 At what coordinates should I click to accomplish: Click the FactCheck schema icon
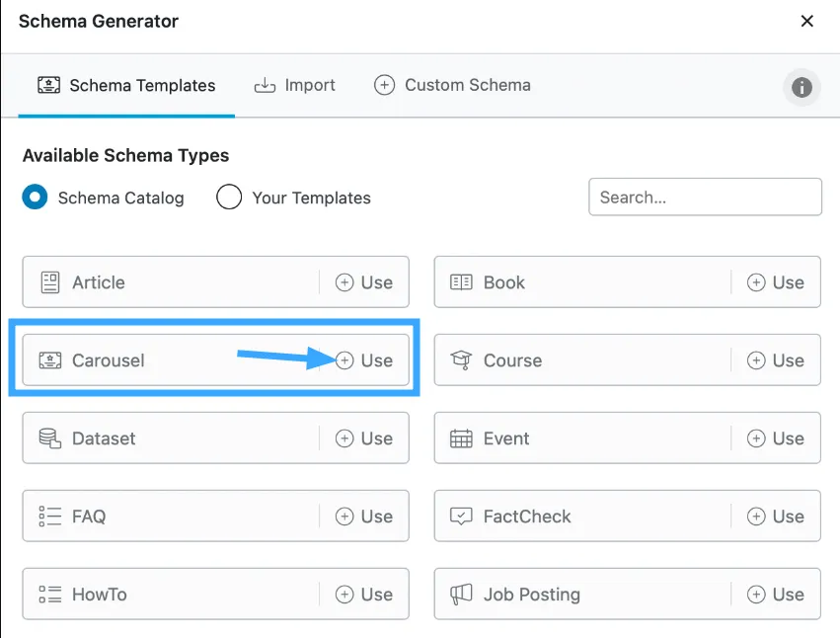(x=461, y=517)
